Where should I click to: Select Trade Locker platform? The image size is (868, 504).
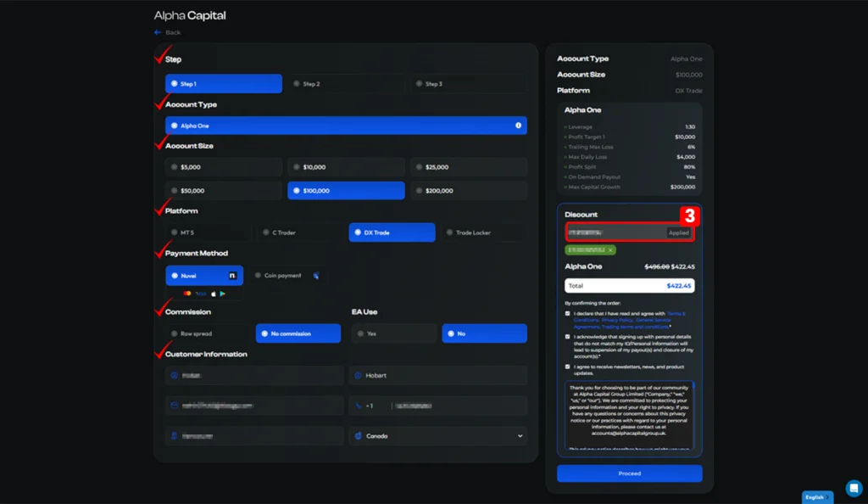click(x=484, y=232)
